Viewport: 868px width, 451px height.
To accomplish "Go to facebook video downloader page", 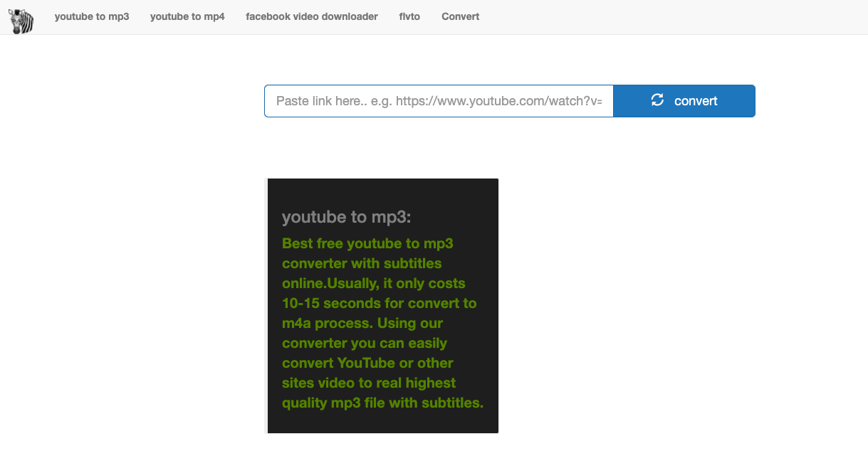I will [x=312, y=16].
